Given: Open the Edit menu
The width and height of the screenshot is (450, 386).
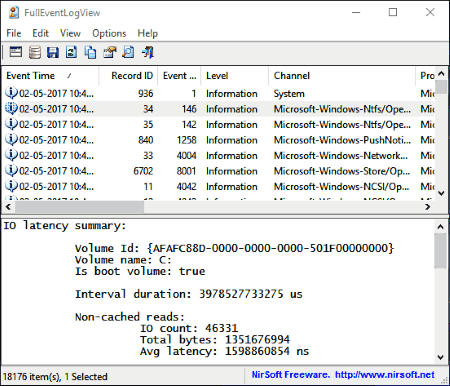Looking at the screenshot, I should pyautogui.click(x=40, y=33).
